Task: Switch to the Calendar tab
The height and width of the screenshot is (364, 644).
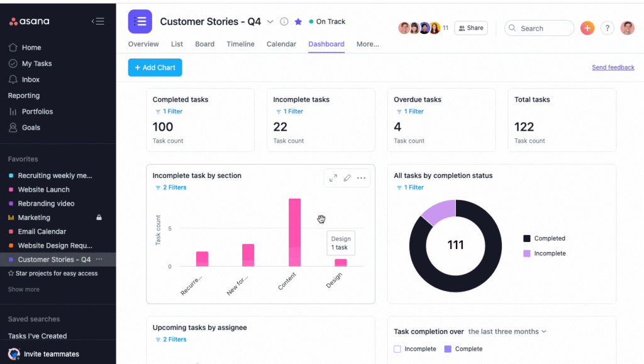Action: pos(281,44)
